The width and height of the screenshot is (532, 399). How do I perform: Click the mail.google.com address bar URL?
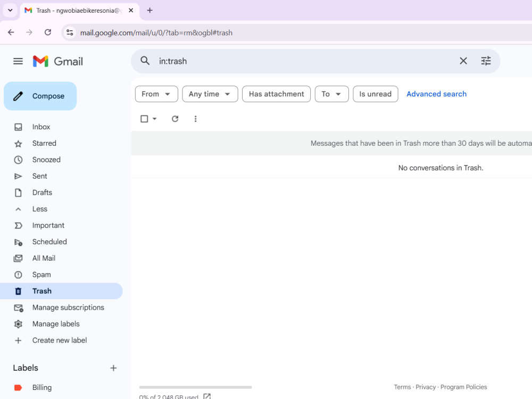click(156, 32)
